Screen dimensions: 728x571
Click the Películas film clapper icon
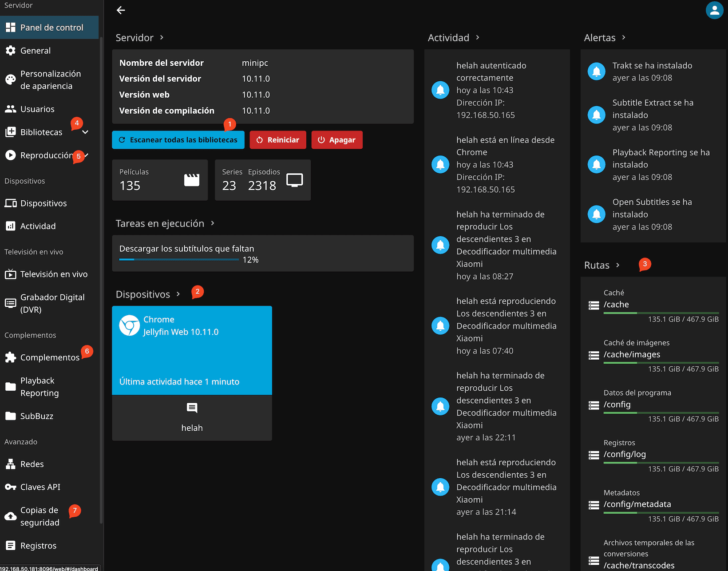click(x=192, y=180)
